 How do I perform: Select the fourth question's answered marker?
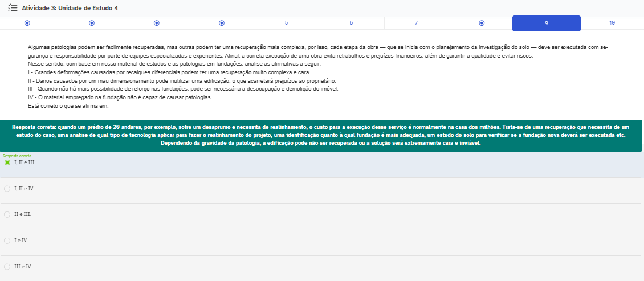point(222,23)
